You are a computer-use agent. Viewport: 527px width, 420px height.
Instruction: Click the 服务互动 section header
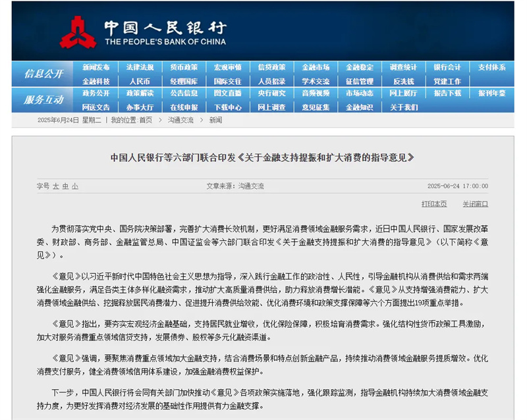[x=44, y=100]
